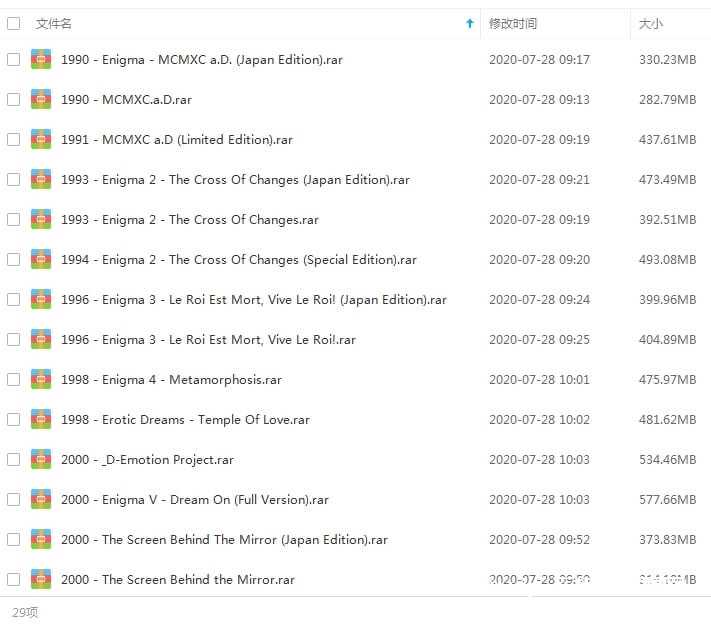The height and width of the screenshot is (624, 711).
Task: Click icon of 1996 Le Roi Est Mort Japan Edition
Action: (41, 299)
